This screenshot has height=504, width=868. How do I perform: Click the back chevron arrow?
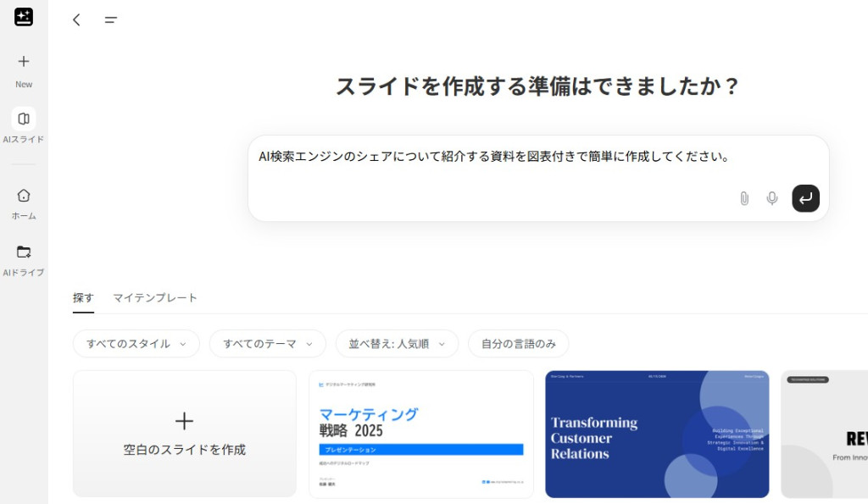pyautogui.click(x=76, y=19)
